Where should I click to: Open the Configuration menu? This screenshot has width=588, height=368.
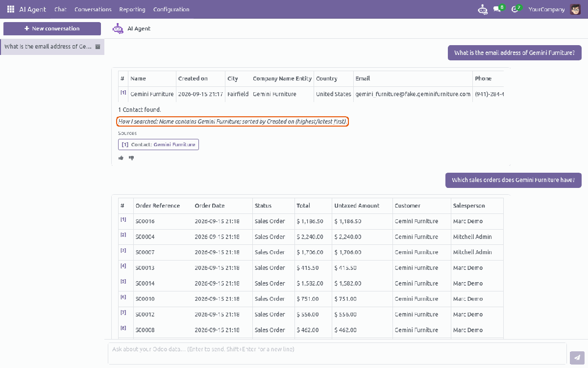[171, 9]
